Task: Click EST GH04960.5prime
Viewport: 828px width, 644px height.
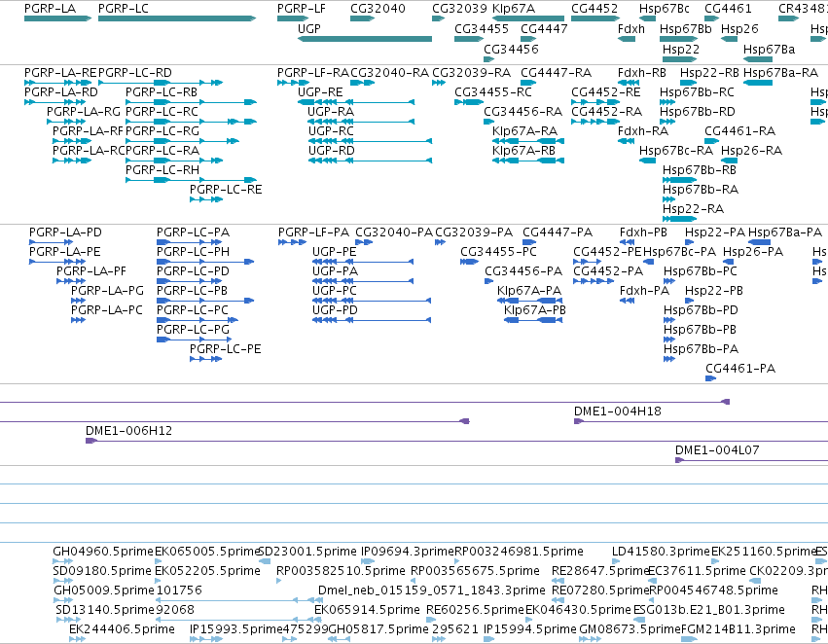Action: click(63, 561)
